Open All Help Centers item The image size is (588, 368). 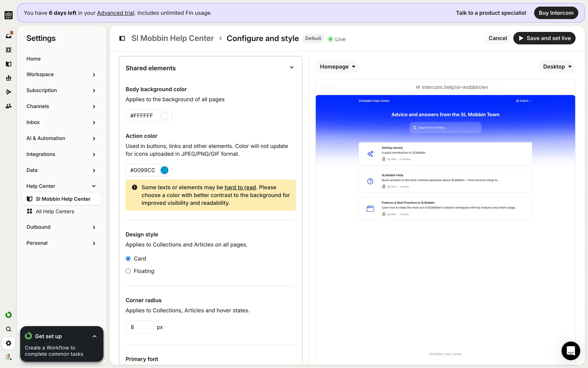[x=55, y=211]
